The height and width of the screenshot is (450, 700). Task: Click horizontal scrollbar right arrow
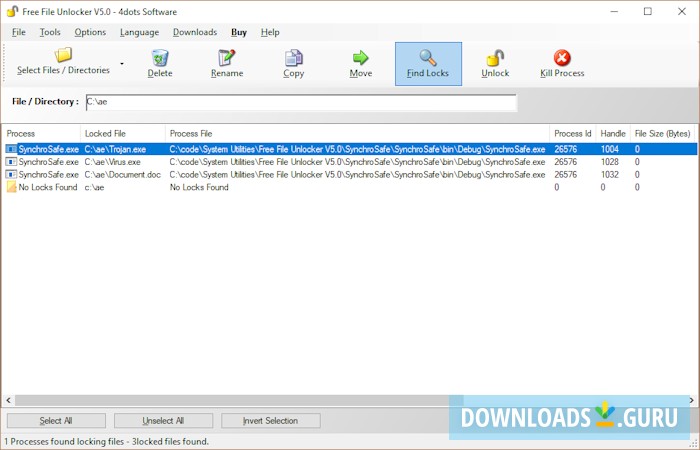pos(692,400)
